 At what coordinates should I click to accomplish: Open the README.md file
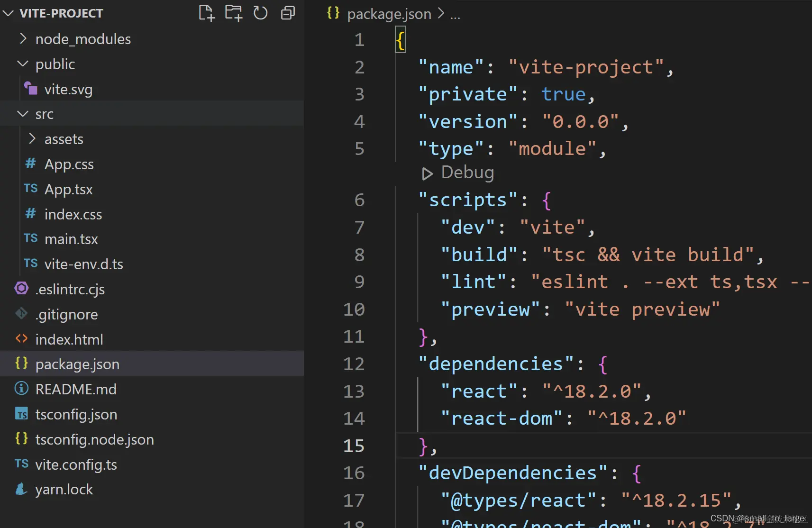[76, 389]
